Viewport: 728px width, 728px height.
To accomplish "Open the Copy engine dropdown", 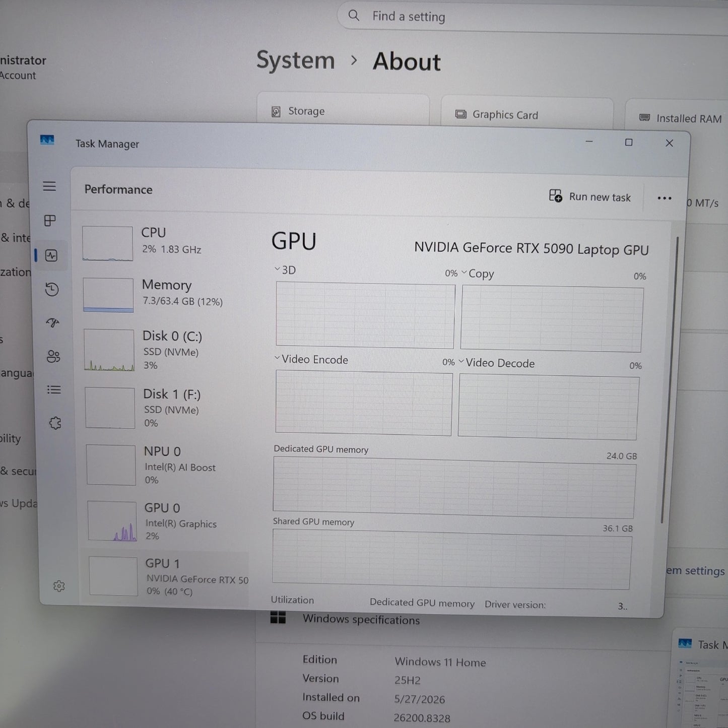I will pyautogui.click(x=478, y=274).
